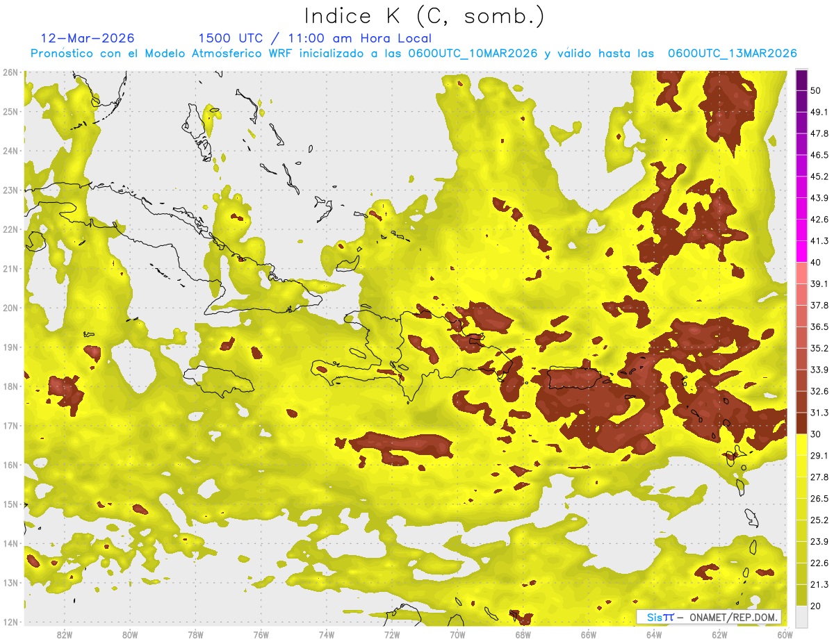The image size is (834, 644).
Task: Click the '66W' longitude axis label
Action: tap(589, 634)
